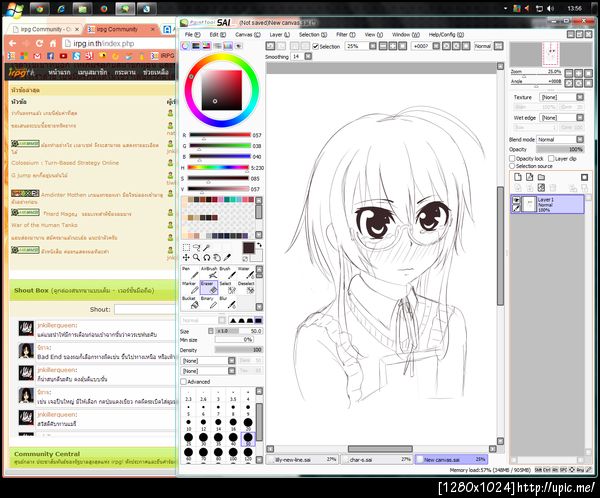Image resolution: width=600 pixels, height=498 pixels.
Task: Create a new normal layer
Action: point(518,177)
